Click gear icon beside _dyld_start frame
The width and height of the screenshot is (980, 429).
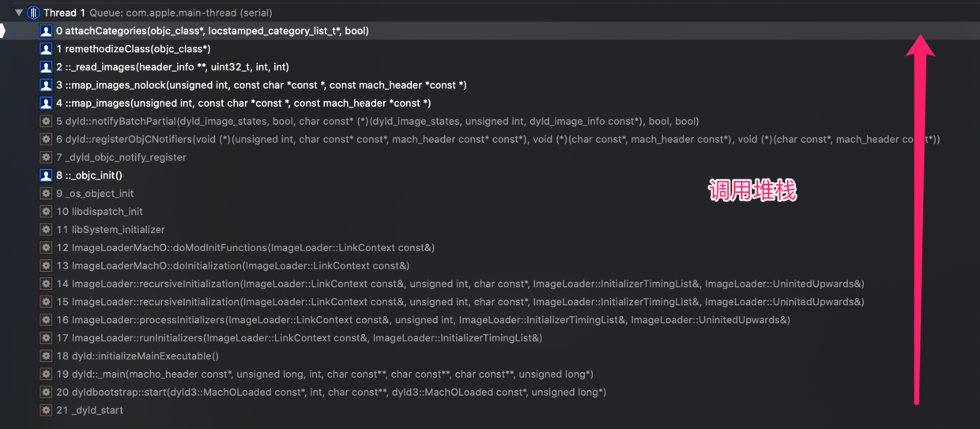[x=46, y=410]
